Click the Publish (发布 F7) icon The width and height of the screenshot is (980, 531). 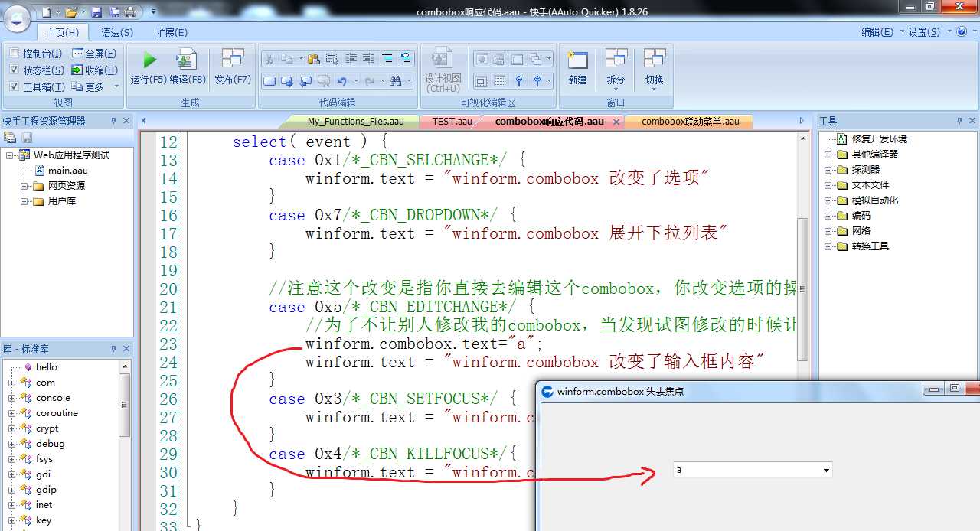click(x=233, y=59)
